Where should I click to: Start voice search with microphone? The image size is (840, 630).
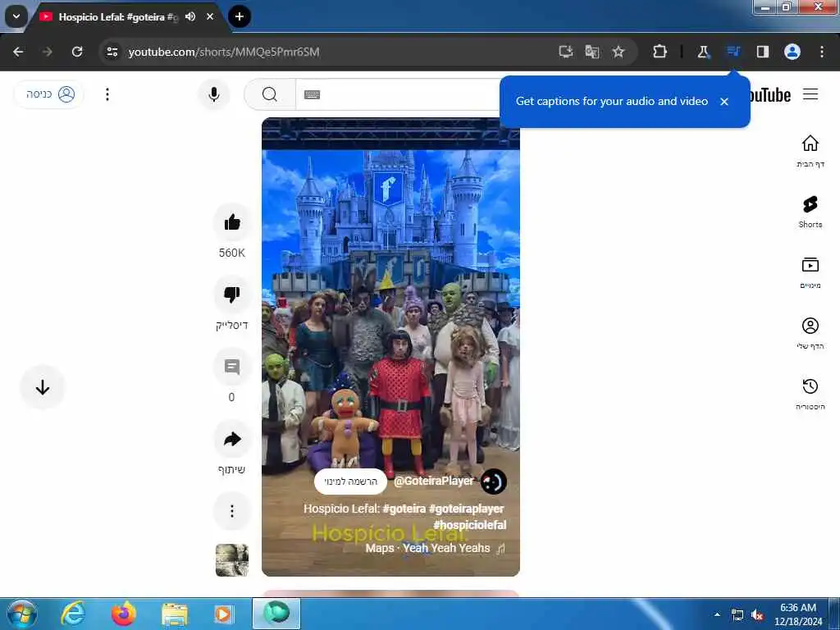(x=214, y=94)
